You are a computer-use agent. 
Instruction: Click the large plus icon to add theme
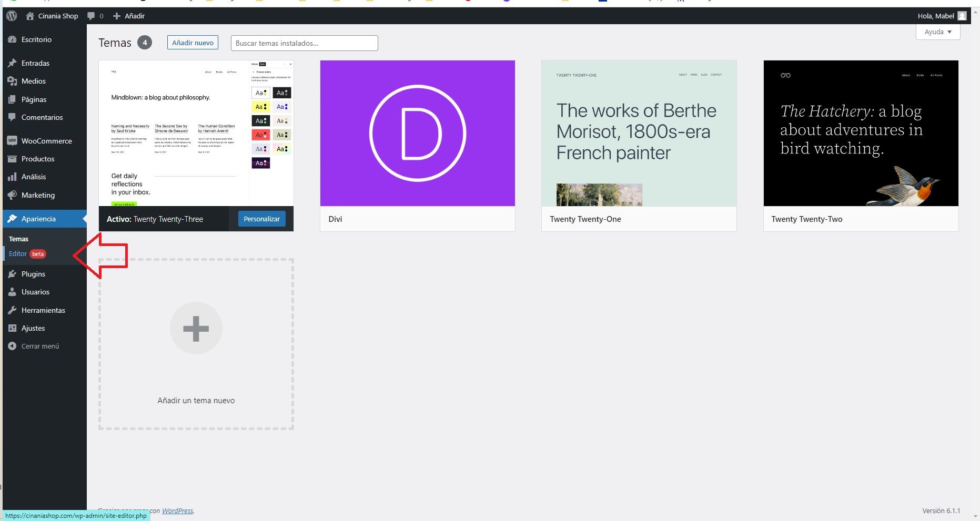tap(196, 329)
